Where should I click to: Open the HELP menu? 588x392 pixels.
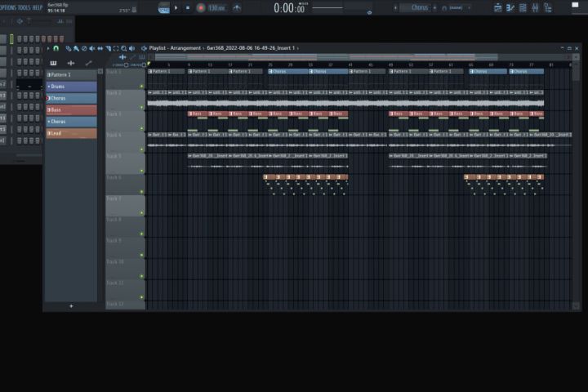point(38,7)
